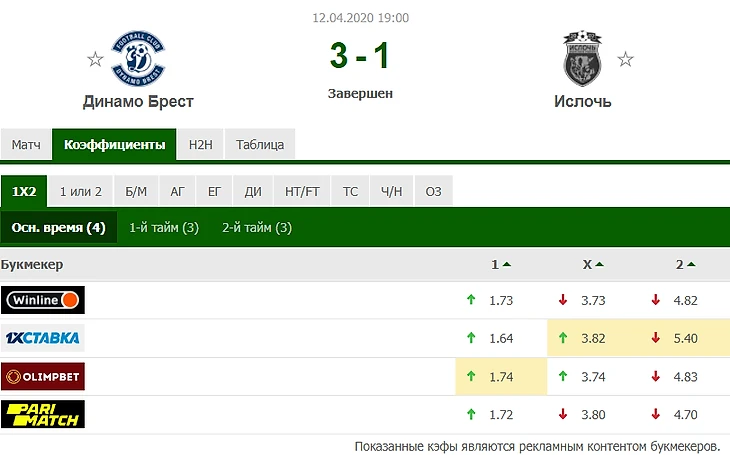Select the 1-й тайм (3) period
Screen dimensions: 730x455
164,228
